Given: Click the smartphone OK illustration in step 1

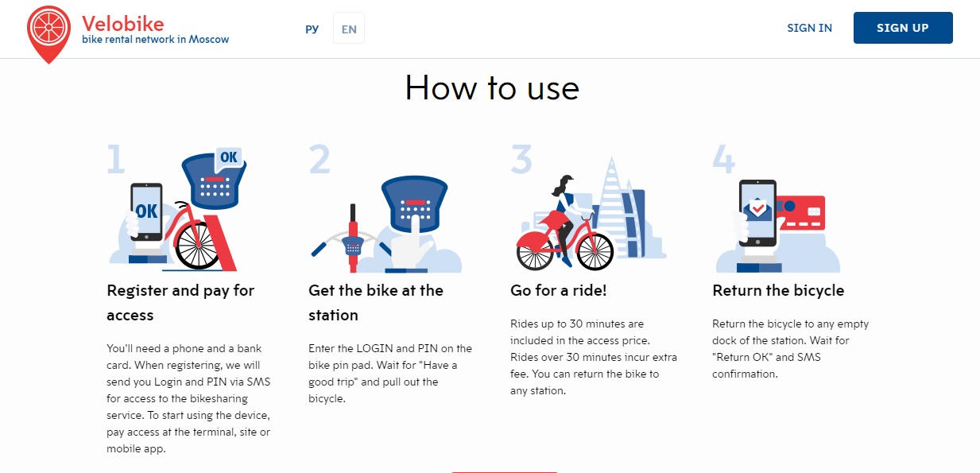Looking at the screenshot, I should (146, 212).
